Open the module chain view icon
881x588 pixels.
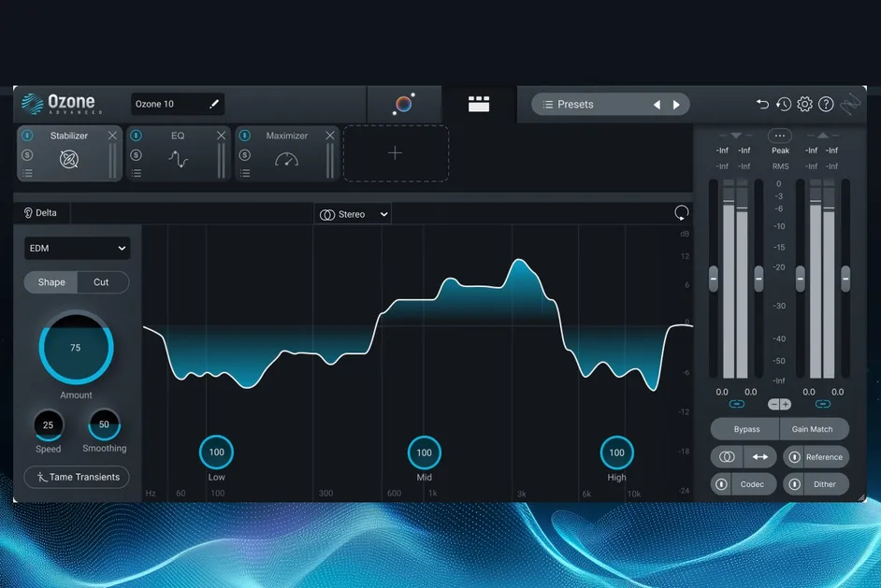pyautogui.click(x=479, y=104)
